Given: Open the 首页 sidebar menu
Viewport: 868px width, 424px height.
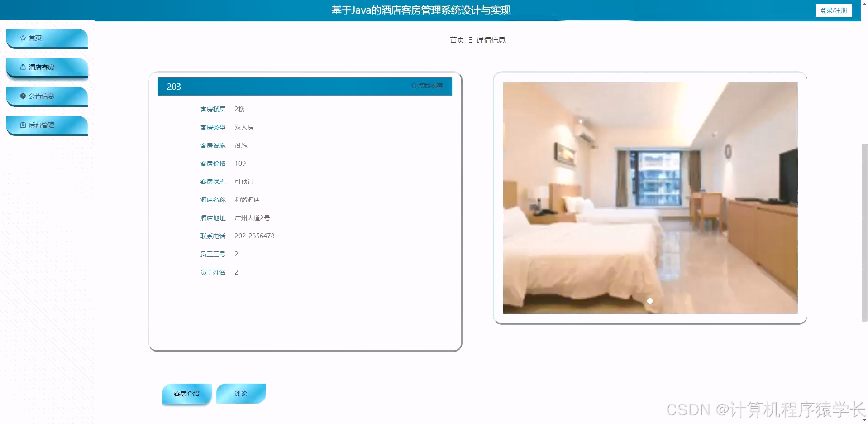Looking at the screenshot, I should 47,39.
